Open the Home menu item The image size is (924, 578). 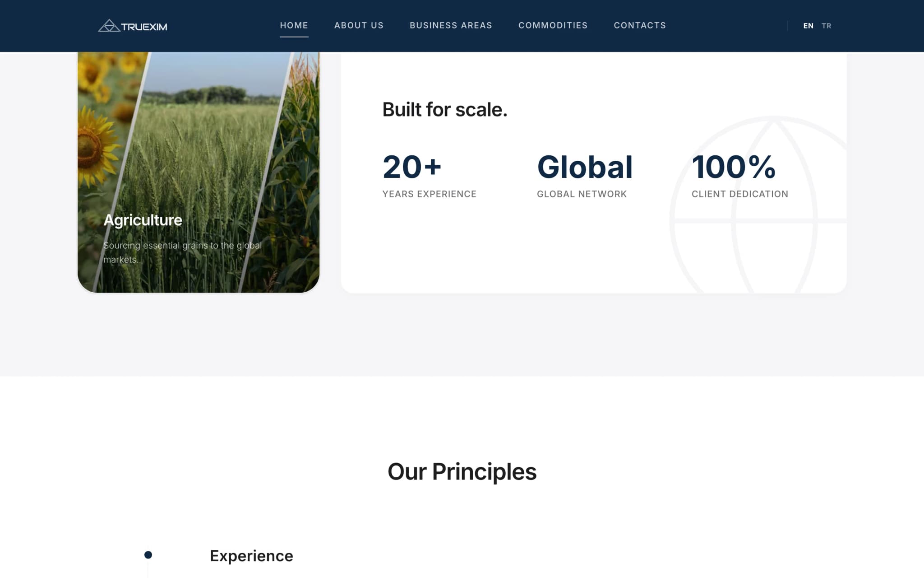(294, 25)
